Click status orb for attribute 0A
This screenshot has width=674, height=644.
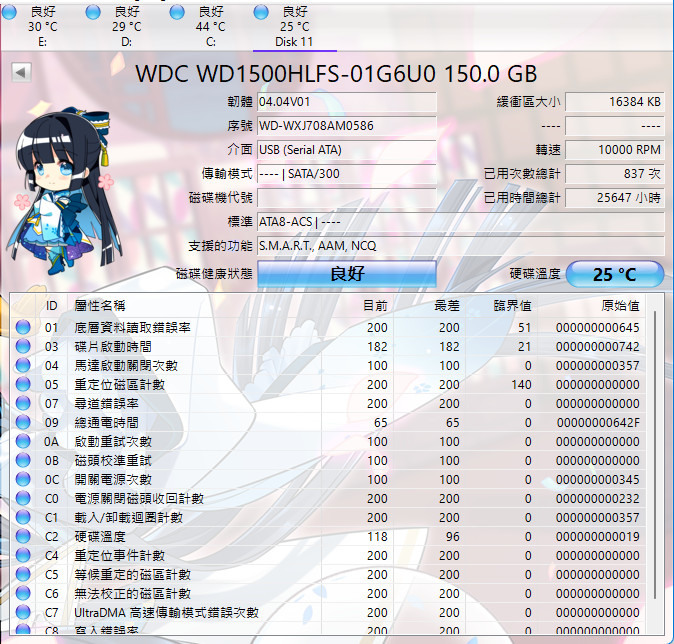point(23,441)
